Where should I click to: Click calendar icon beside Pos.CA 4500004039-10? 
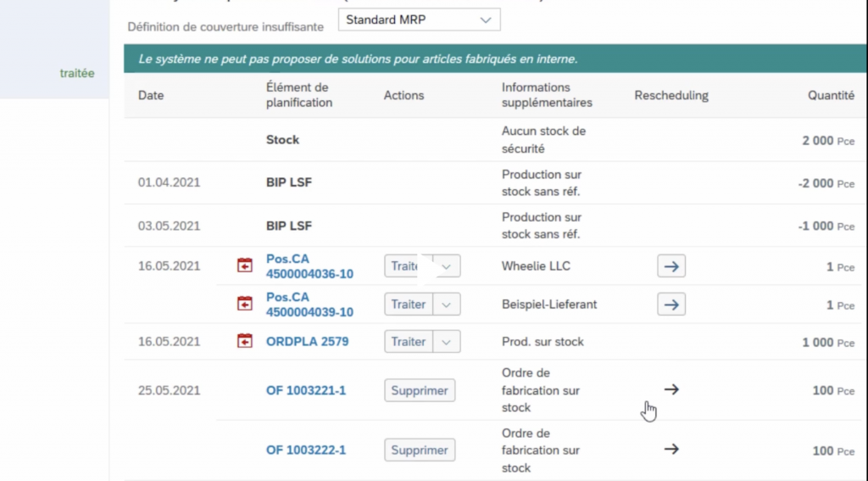coord(245,304)
